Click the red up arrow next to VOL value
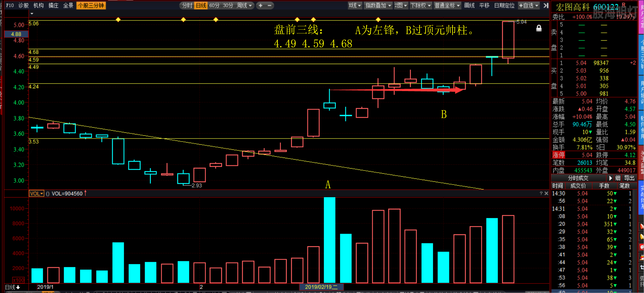The width and height of the screenshot is (644, 293). click(85, 193)
